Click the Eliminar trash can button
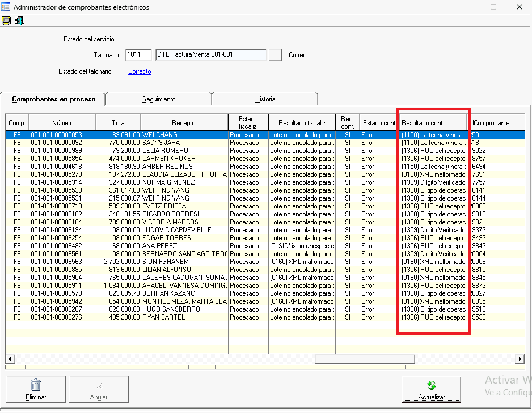 click(x=36, y=389)
